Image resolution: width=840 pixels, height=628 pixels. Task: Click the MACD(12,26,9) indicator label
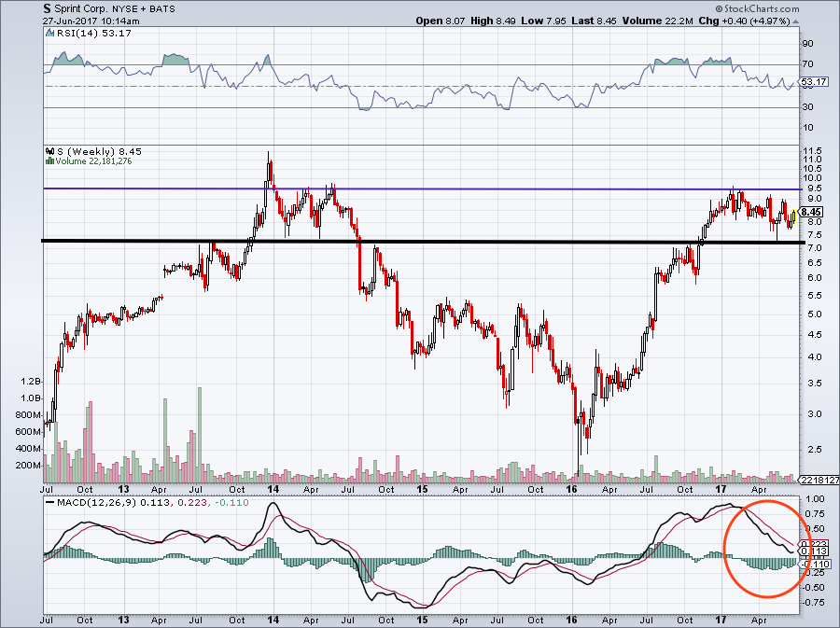[97, 503]
